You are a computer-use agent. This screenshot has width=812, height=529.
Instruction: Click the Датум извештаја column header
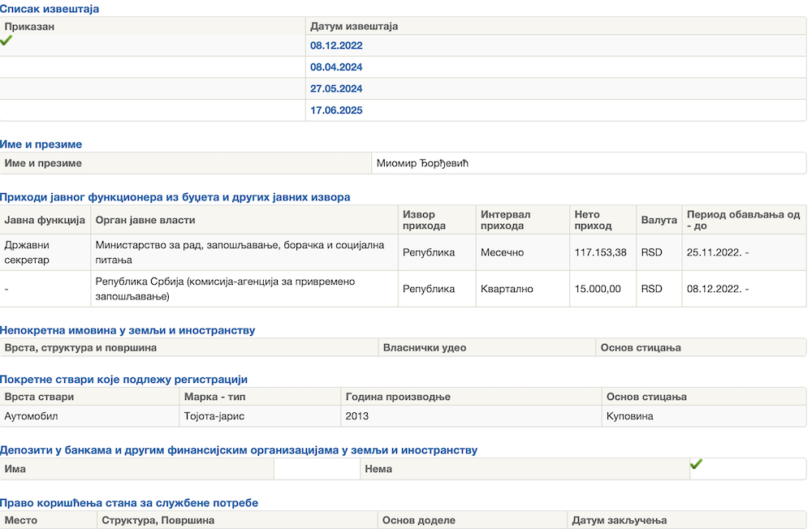click(x=354, y=26)
